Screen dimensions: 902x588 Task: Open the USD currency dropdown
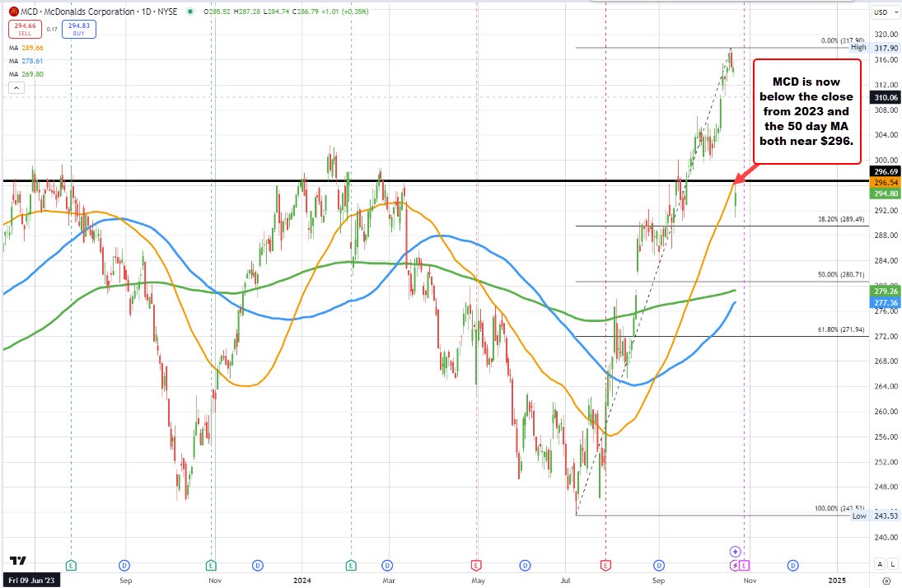[881, 12]
